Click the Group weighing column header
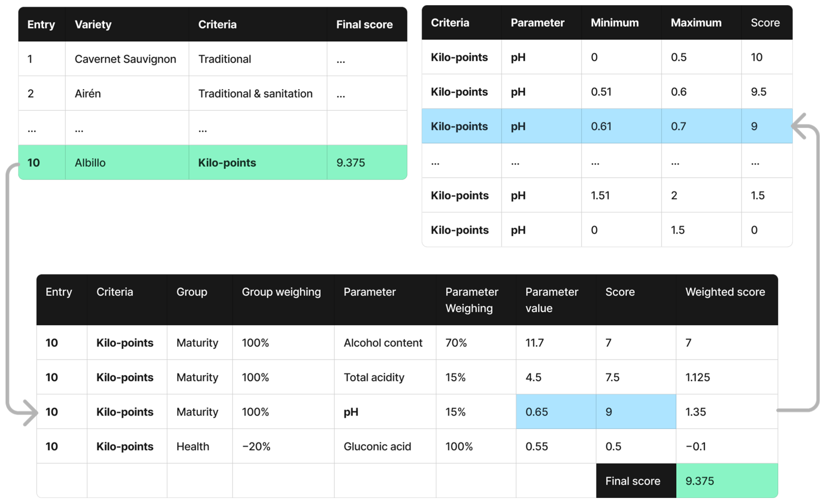Viewport: 824px width, 504px height. 281,292
